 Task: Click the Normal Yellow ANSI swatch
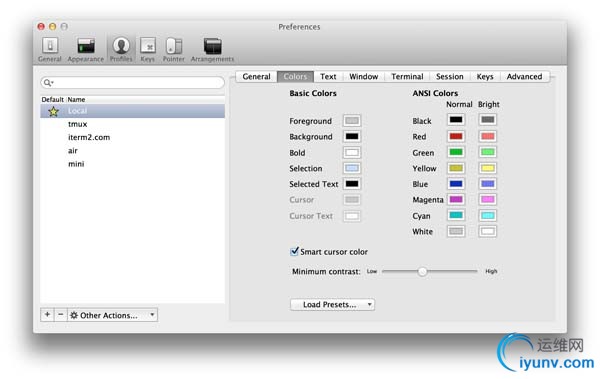tap(456, 168)
